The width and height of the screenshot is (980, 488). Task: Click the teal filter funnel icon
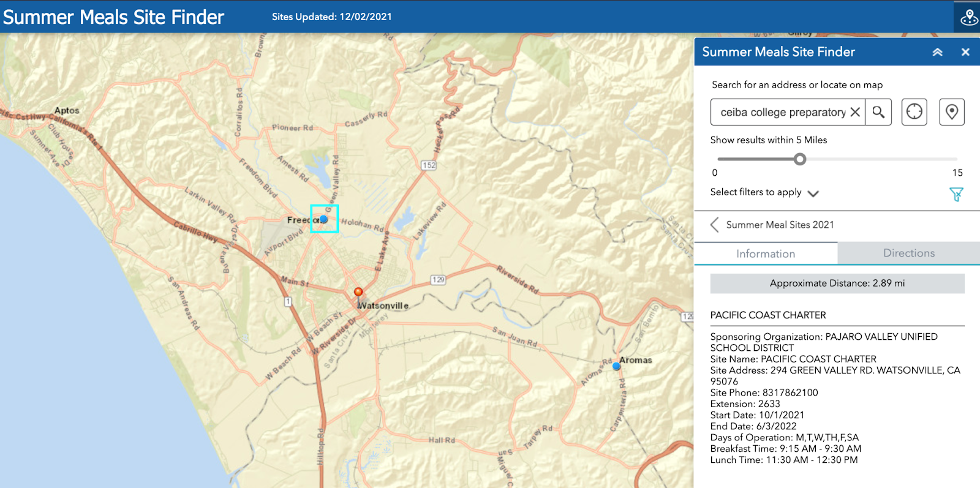click(x=956, y=194)
